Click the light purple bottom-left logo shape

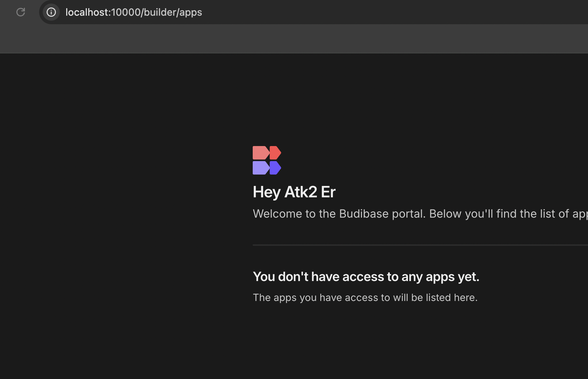(x=261, y=168)
